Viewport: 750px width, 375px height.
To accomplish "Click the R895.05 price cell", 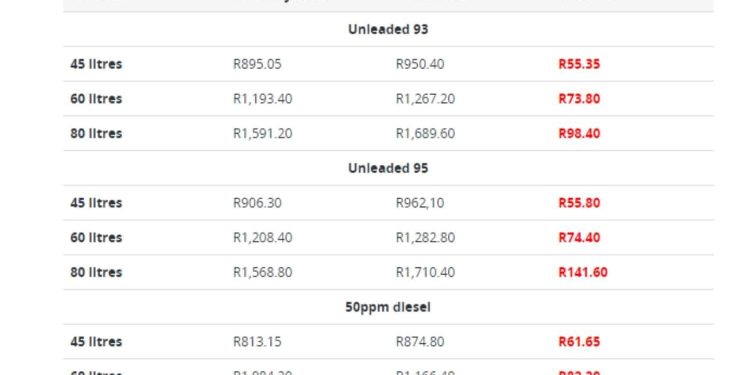I will [257, 64].
